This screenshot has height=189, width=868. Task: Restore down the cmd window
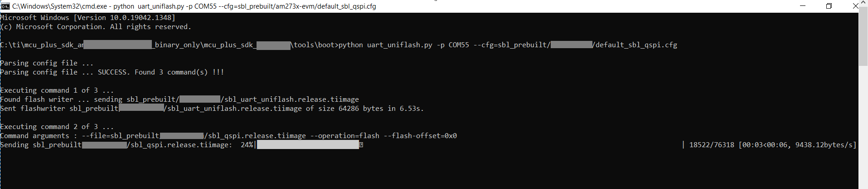(x=829, y=6)
